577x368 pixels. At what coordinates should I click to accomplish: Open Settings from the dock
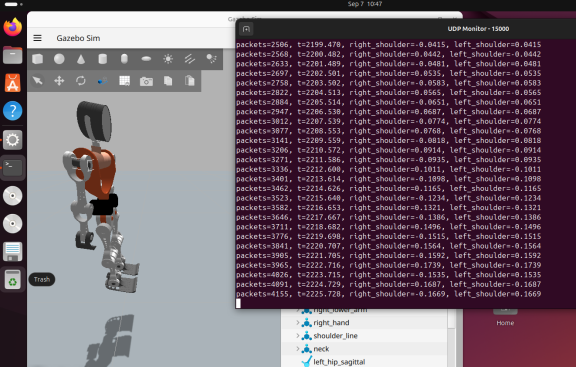[x=13, y=140]
